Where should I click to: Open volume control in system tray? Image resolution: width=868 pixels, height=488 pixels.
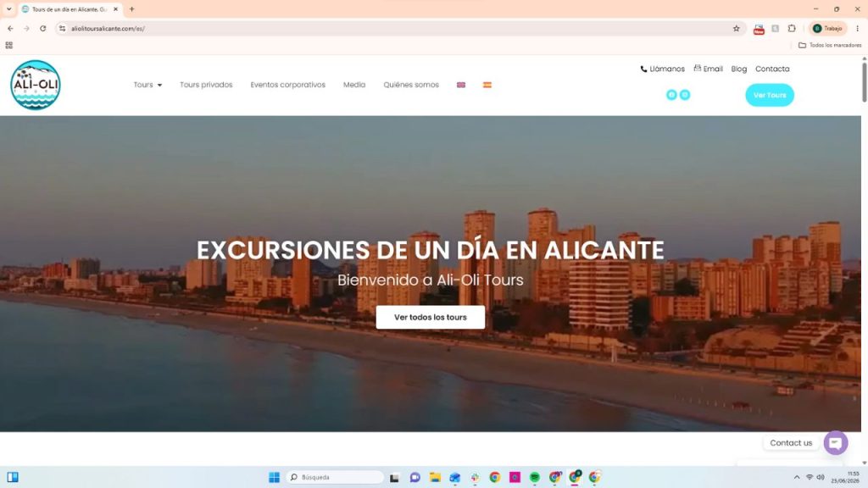click(x=821, y=477)
